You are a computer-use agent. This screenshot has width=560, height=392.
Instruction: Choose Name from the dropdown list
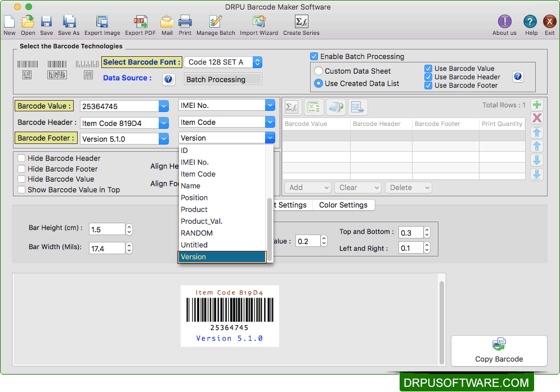click(x=222, y=186)
